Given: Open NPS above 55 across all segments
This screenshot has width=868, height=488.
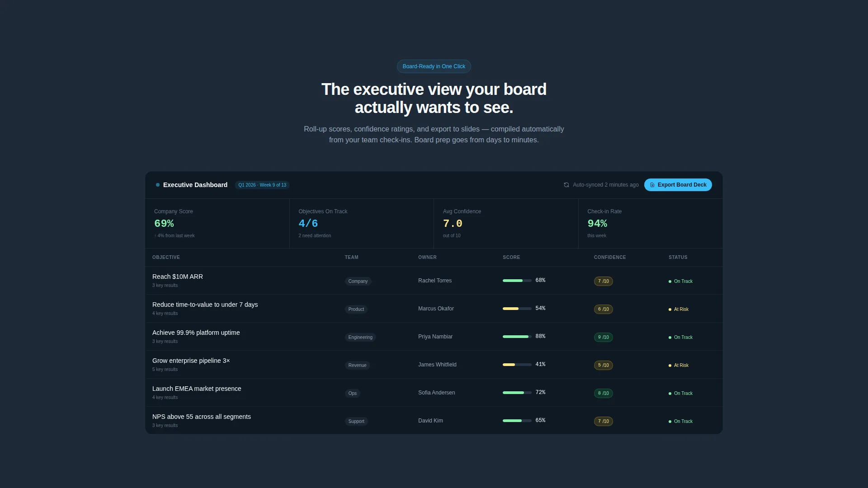Looking at the screenshot, I should 201,417.
